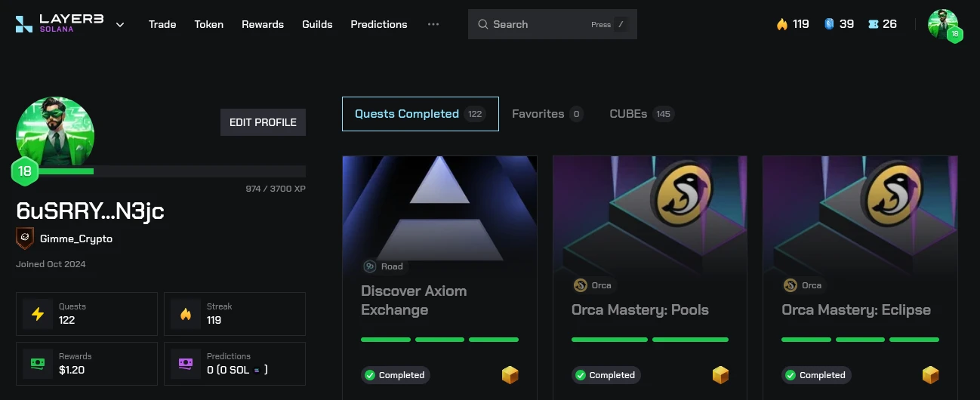Switch to the Favorites tab
The image size is (980, 400).
[x=547, y=114]
